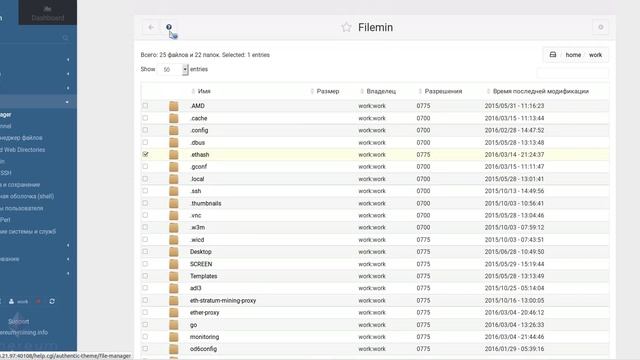The image size is (640, 360).
Task: Click the folder icon for Templates
Action: coord(173,276)
